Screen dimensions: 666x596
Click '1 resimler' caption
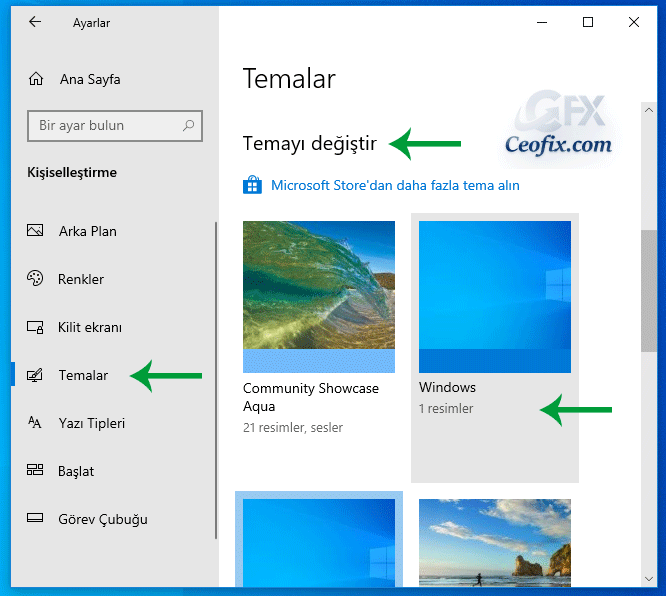pos(446,409)
